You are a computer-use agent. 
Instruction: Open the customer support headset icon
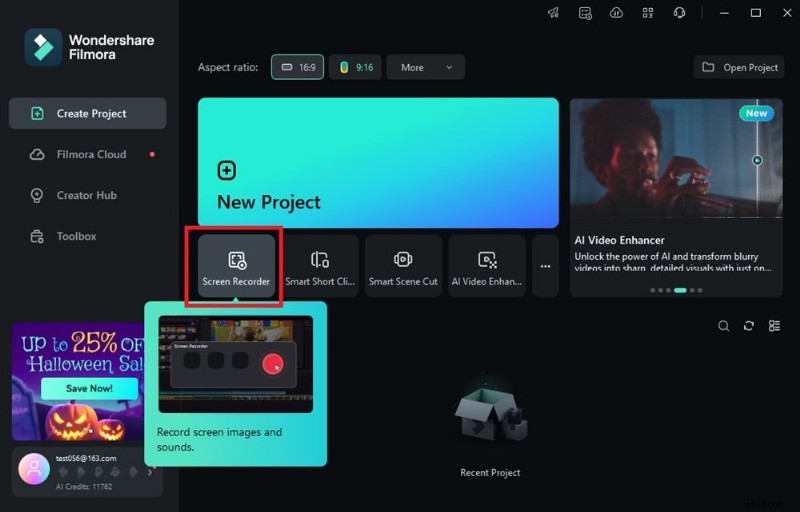click(x=680, y=13)
